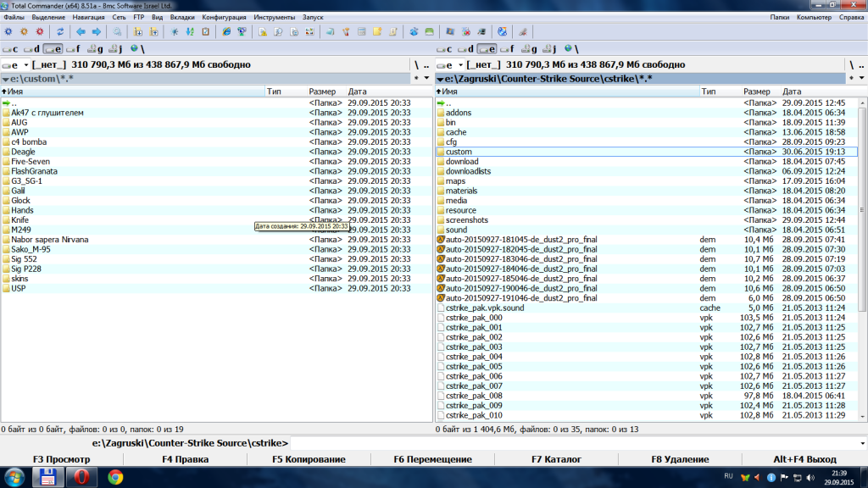Select the custom folder in right panel

point(459,152)
